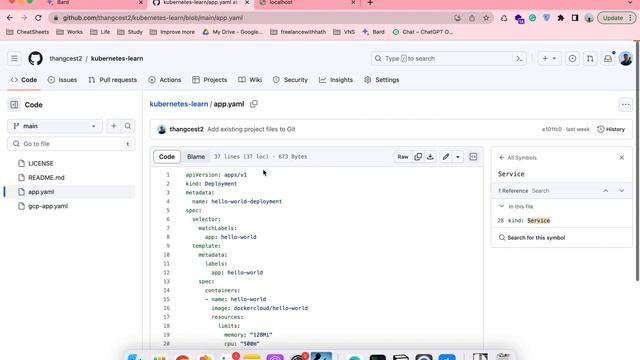Image resolution: width=640 pixels, height=360 pixels.
Task: Focus the Go to file field
Action: (71, 144)
